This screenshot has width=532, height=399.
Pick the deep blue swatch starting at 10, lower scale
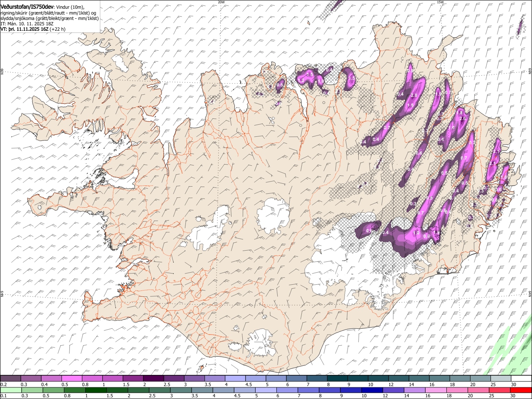click(x=372, y=390)
